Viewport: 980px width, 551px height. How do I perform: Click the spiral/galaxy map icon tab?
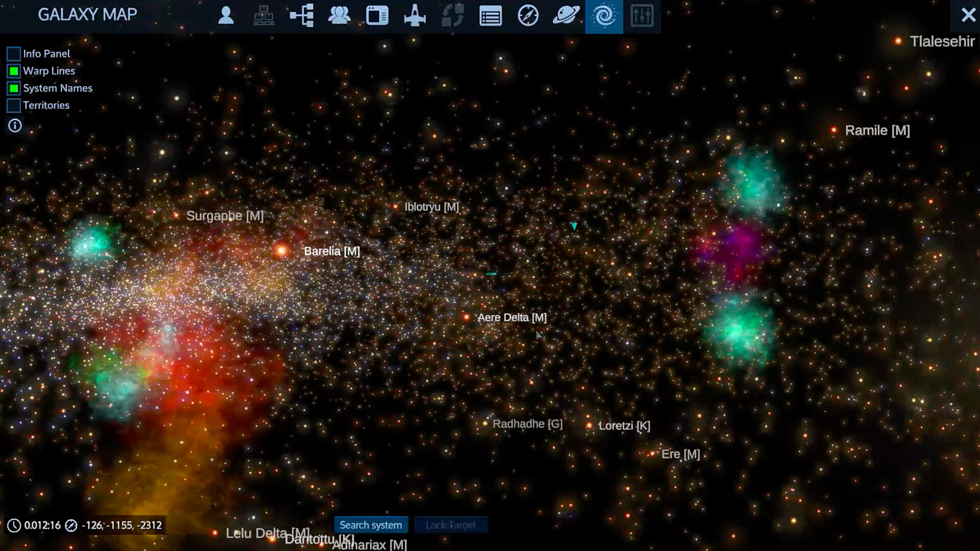pyautogui.click(x=604, y=15)
